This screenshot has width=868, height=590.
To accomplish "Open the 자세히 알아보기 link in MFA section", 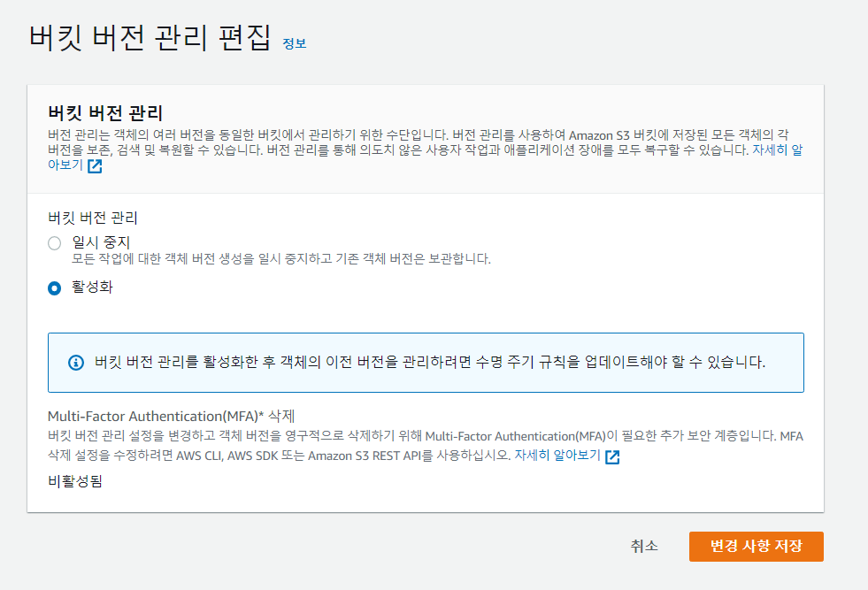I will click(x=557, y=456).
